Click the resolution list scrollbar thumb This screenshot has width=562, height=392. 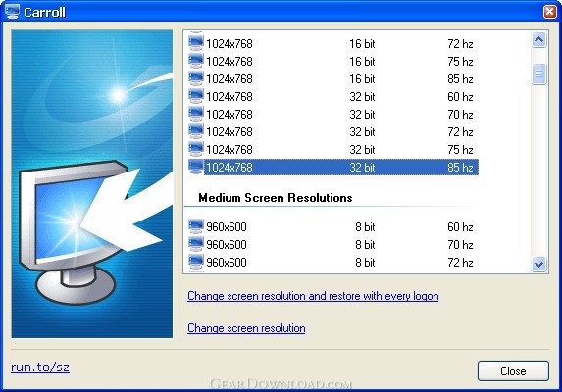tap(538, 73)
